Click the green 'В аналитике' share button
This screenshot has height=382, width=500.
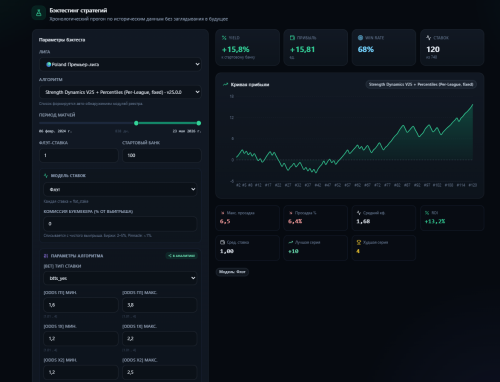point(182,256)
